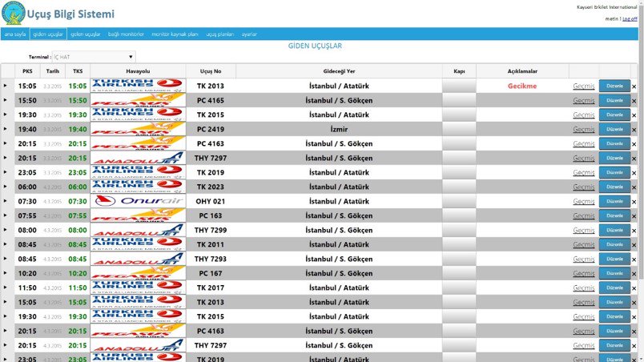This screenshot has width=644, height=362.
Task: Click Düzenle for flight PC 163
Action: tap(614, 215)
